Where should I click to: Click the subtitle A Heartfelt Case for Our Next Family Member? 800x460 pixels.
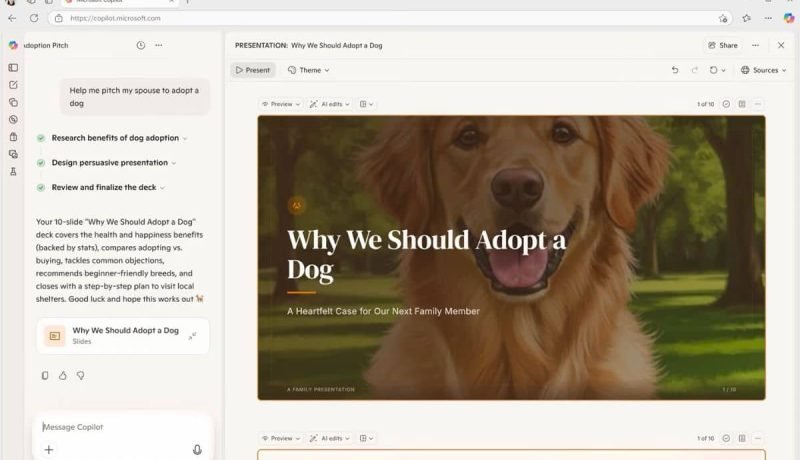(x=383, y=311)
